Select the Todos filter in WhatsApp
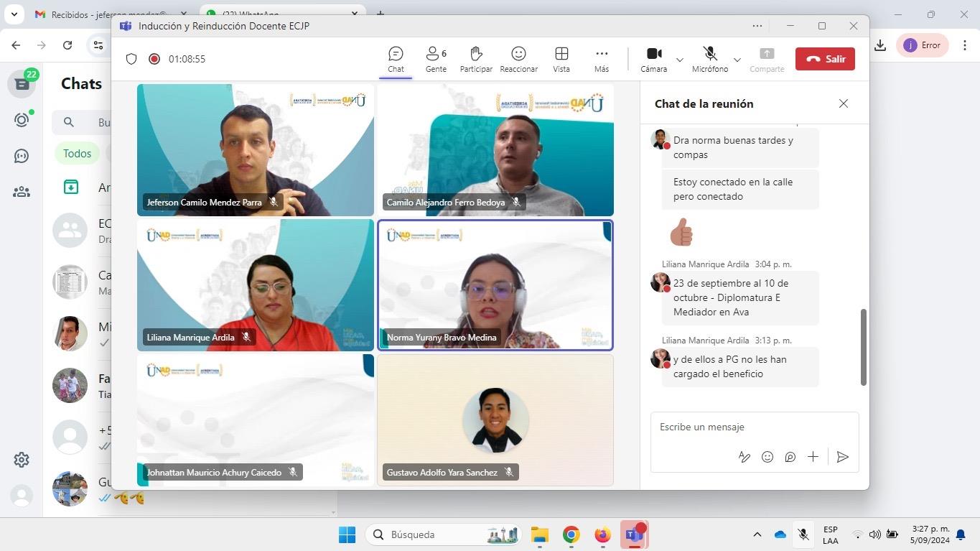Image resolution: width=980 pixels, height=551 pixels. pyautogui.click(x=77, y=153)
